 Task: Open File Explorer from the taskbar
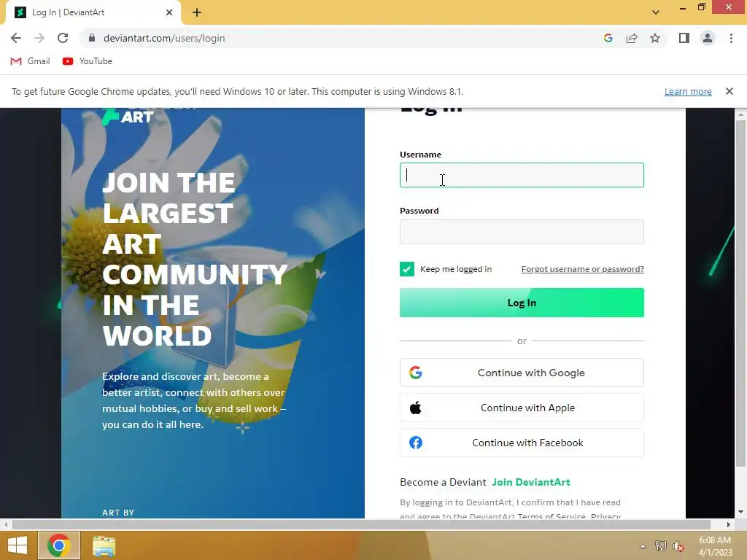104,545
